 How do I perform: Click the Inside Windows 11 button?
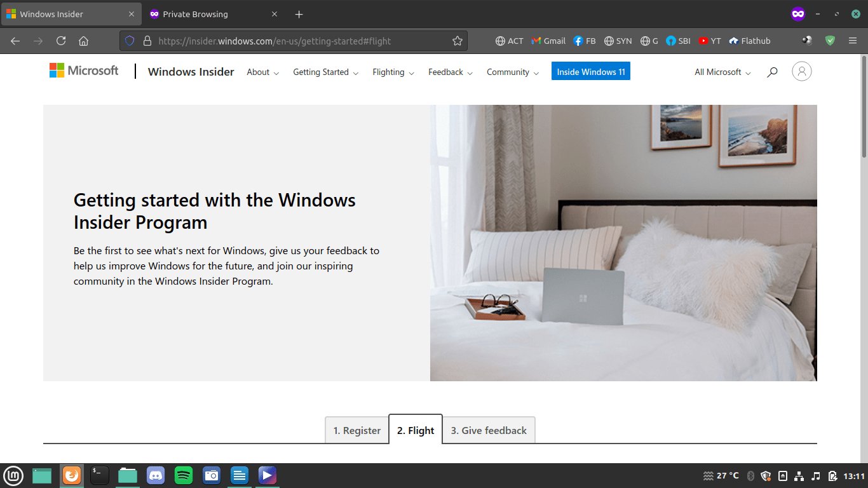click(591, 72)
